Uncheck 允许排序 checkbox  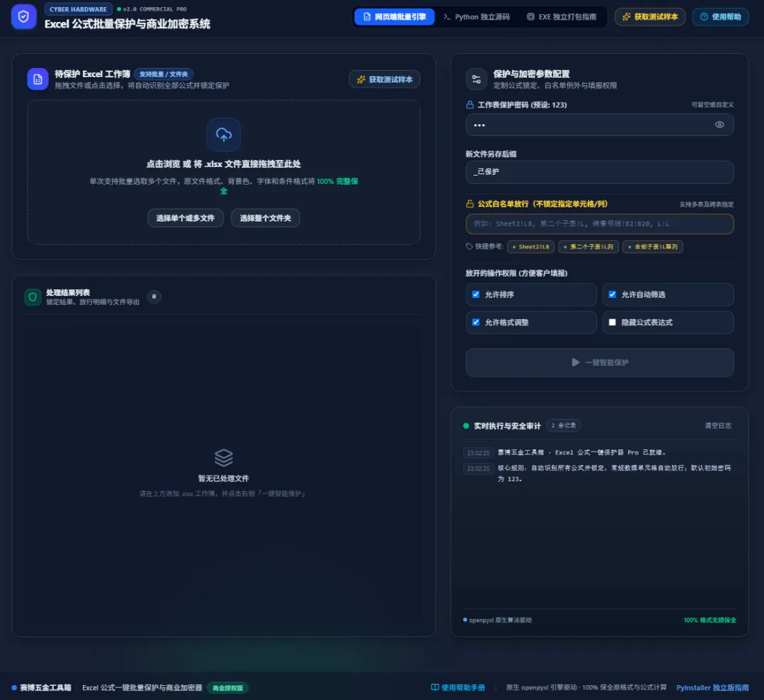(x=476, y=294)
